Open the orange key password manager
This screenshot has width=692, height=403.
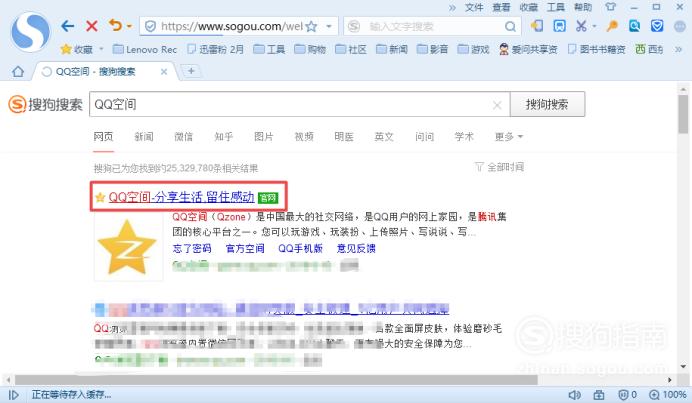click(x=612, y=26)
